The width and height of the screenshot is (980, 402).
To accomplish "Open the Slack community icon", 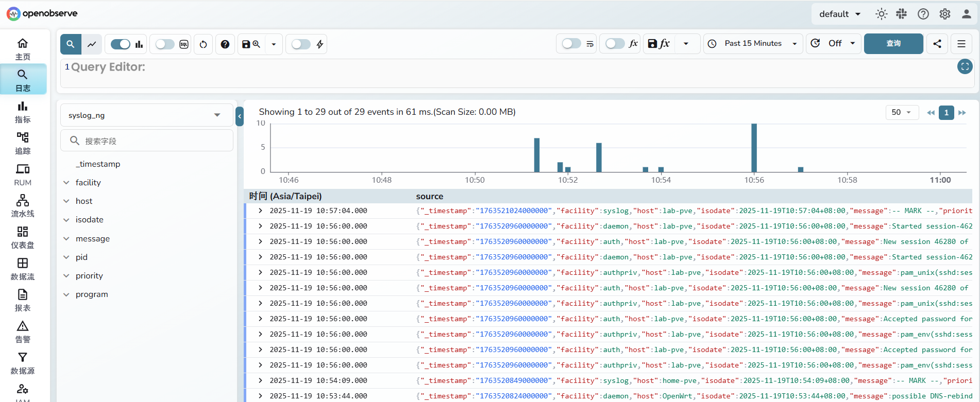I will click(901, 14).
